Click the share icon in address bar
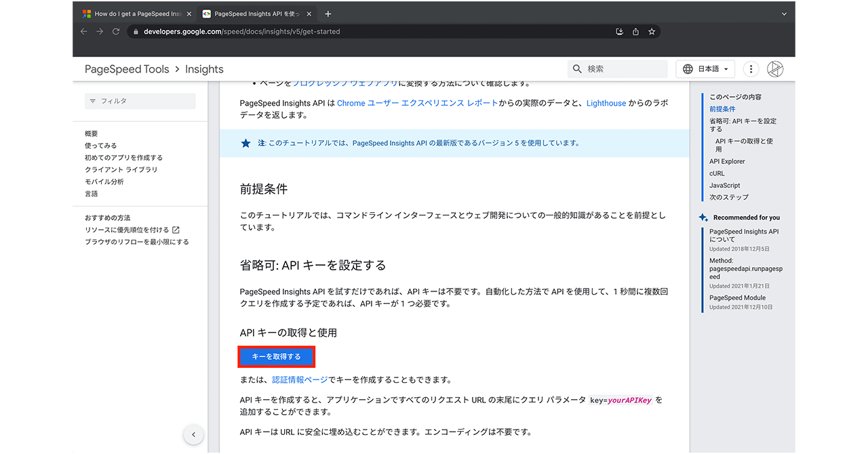 (x=635, y=31)
